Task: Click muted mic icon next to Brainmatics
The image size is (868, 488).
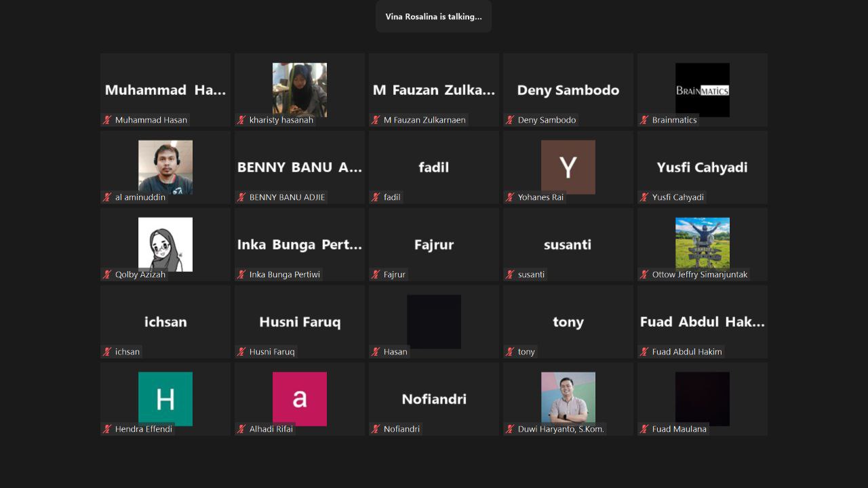Action: pyautogui.click(x=644, y=120)
